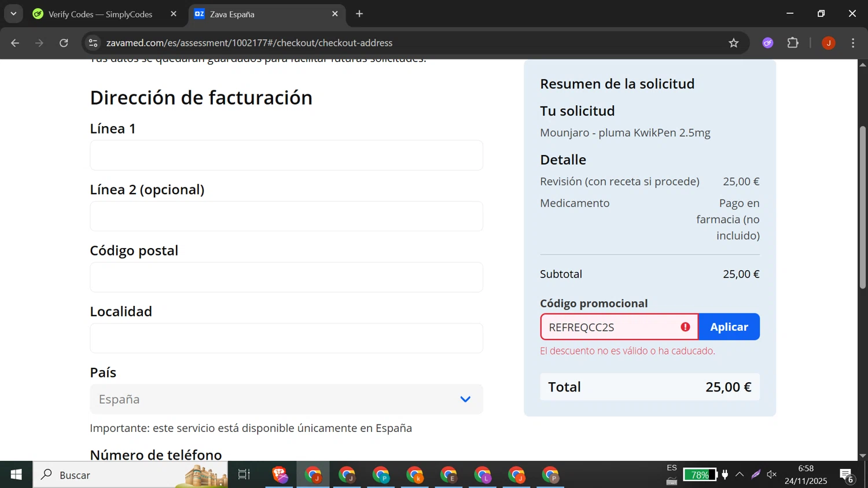Focus the Línea 1 address field
The width and height of the screenshot is (868, 488).
pos(286,155)
